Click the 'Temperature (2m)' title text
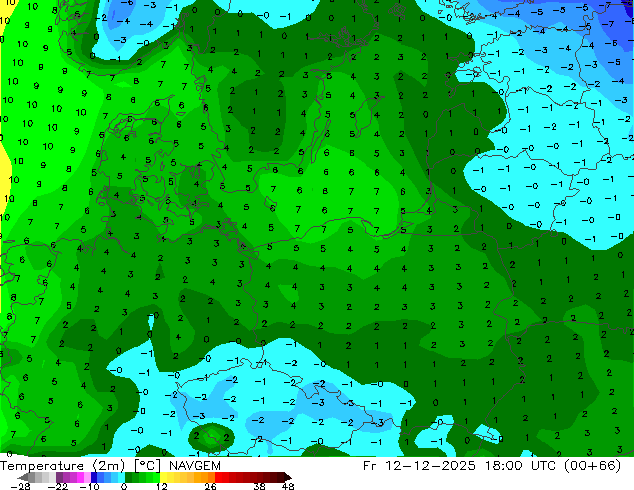 coord(61,466)
